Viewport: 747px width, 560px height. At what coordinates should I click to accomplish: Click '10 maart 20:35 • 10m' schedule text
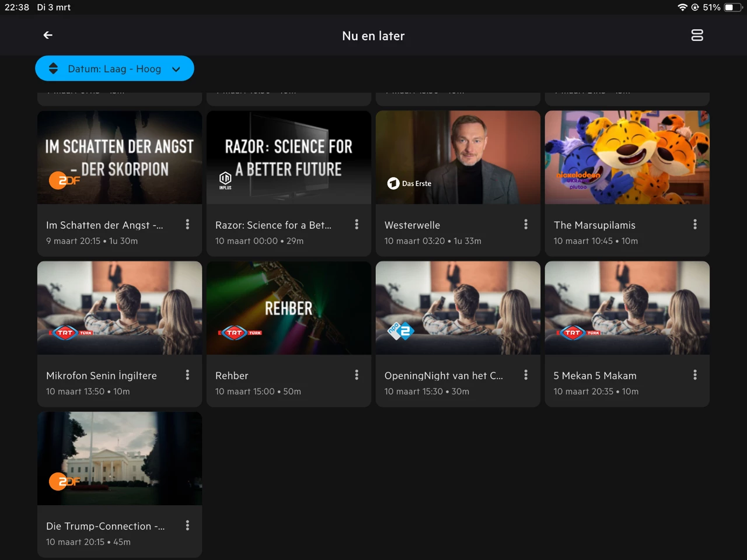point(596,391)
